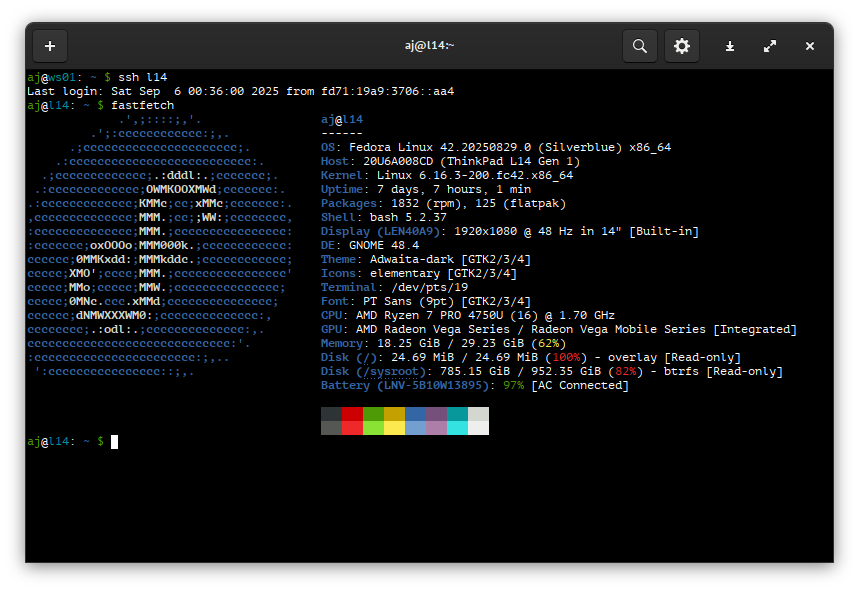Click theme value 'Adwaita-dark [GTK2/3/4]'
Viewport: 859px width, 591px height.
coord(450,260)
